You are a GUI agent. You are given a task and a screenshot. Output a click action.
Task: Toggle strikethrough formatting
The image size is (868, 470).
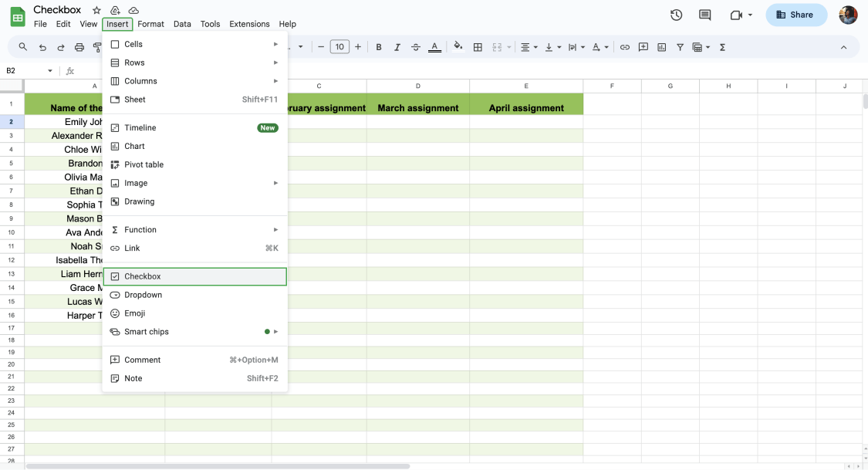(415, 46)
